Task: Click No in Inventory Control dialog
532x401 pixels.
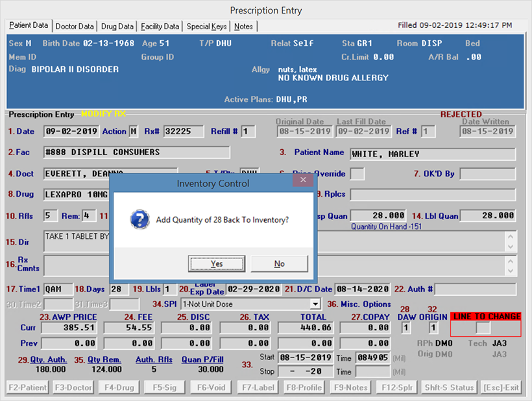Action: click(279, 263)
